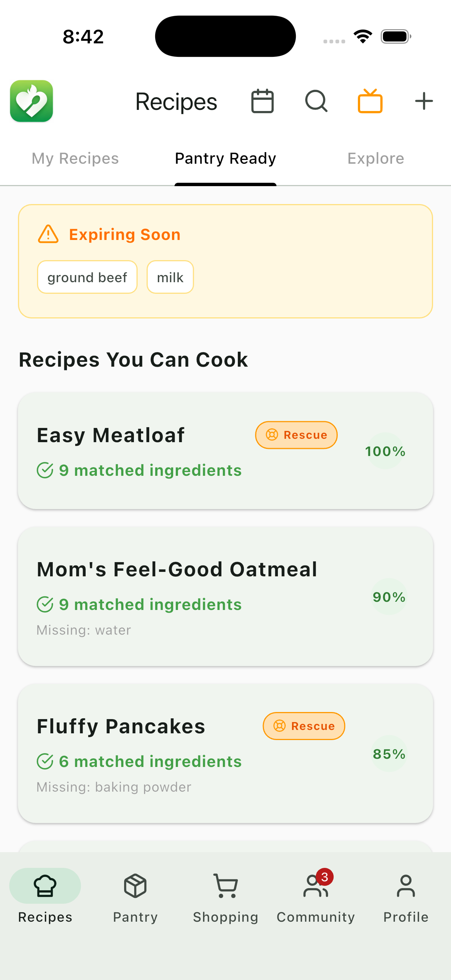Screen dimensions: 451x980
Task: Switch to the My Recipes tab
Action: point(75,158)
